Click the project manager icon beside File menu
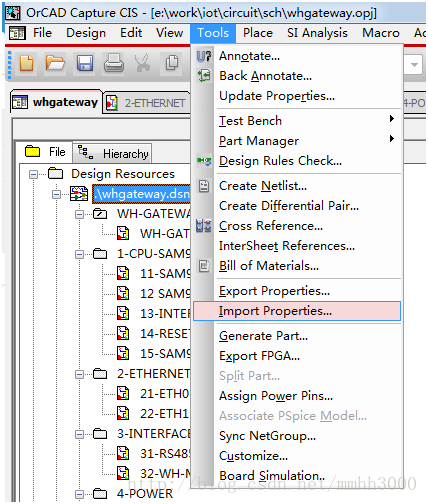This screenshot has height=504, width=428. click(x=17, y=33)
